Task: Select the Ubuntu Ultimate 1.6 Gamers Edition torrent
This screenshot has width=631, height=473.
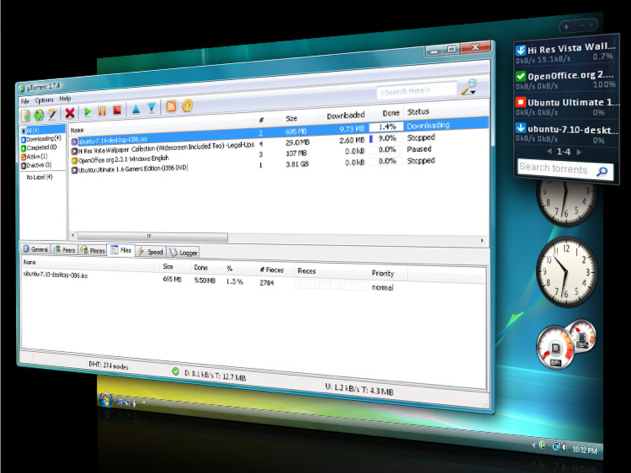Action: click(x=130, y=169)
